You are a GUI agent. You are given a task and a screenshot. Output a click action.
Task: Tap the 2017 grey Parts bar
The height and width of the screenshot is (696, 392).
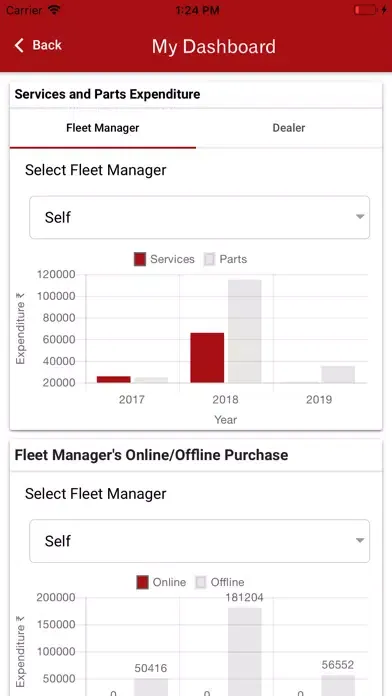[151, 380]
